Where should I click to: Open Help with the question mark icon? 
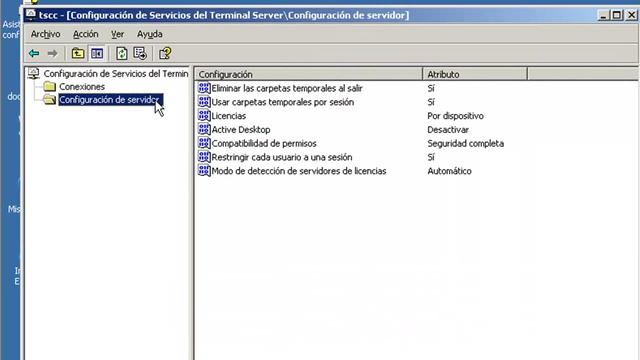(x=165, y=53)
